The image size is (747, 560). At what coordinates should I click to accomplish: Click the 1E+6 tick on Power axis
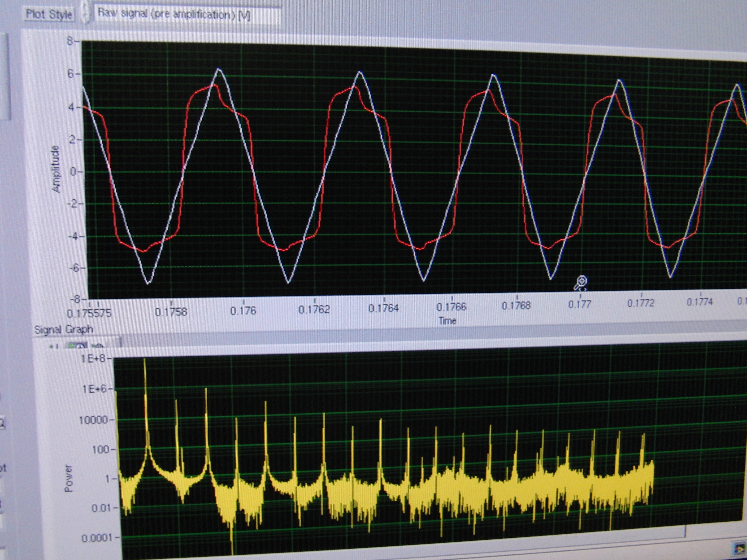[95, 389]
